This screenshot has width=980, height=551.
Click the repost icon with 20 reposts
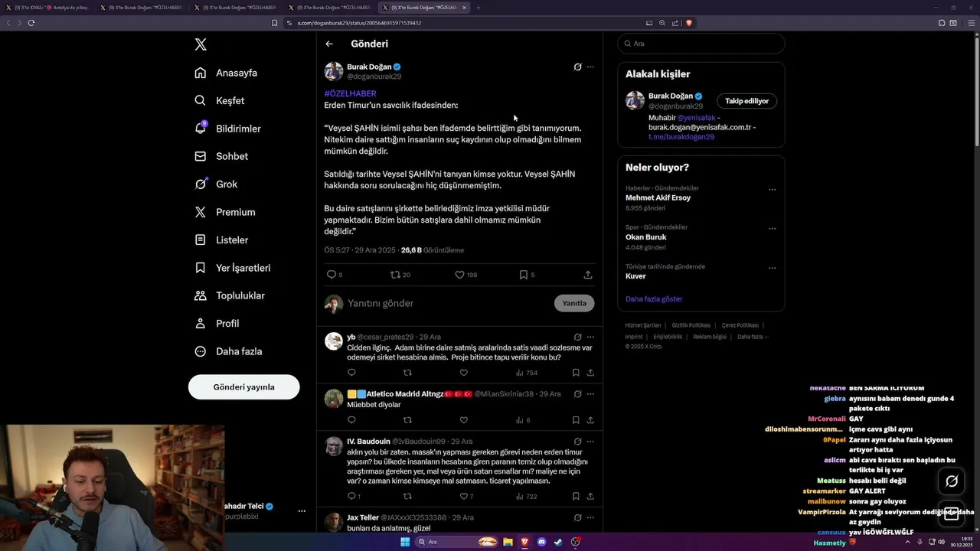[x=395, y=275]
